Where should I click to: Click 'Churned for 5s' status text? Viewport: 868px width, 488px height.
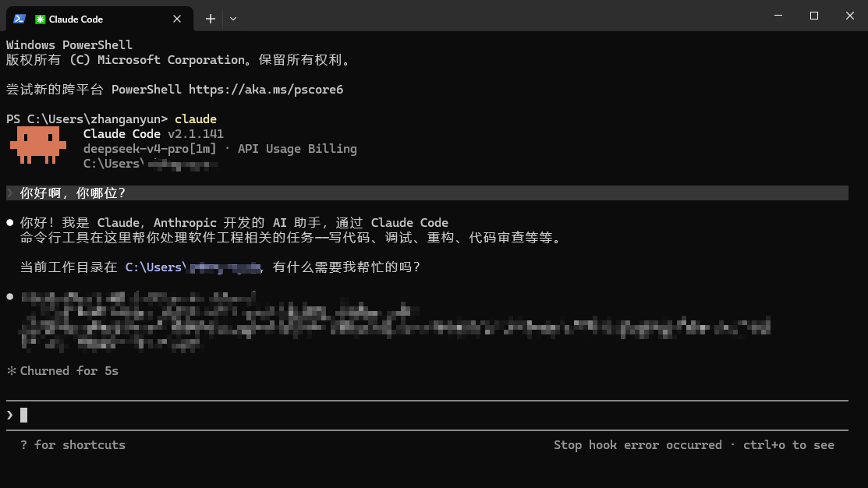tap(69, 371)
